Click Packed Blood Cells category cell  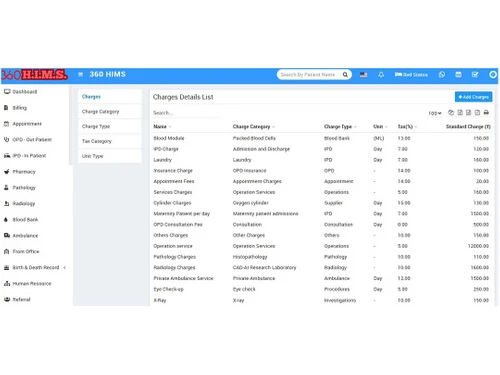tap(254, 138)
